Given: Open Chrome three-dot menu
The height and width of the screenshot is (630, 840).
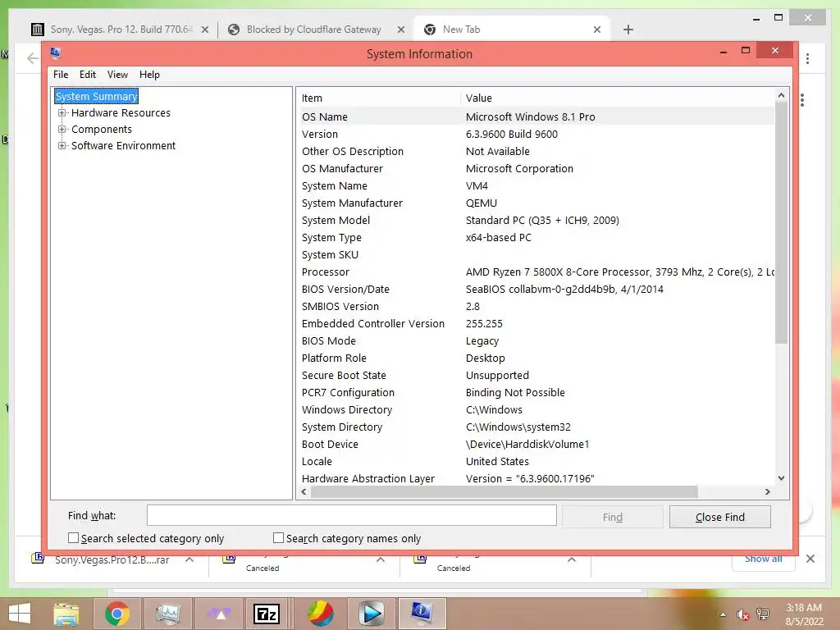Looking at the screenshot, I should [x=807, y=58].
